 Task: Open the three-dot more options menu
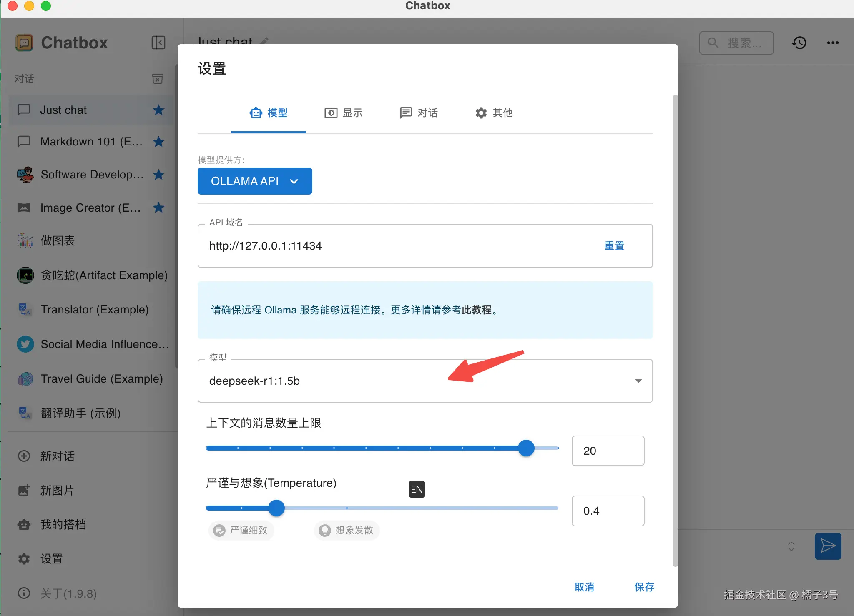tap(833, 43)
